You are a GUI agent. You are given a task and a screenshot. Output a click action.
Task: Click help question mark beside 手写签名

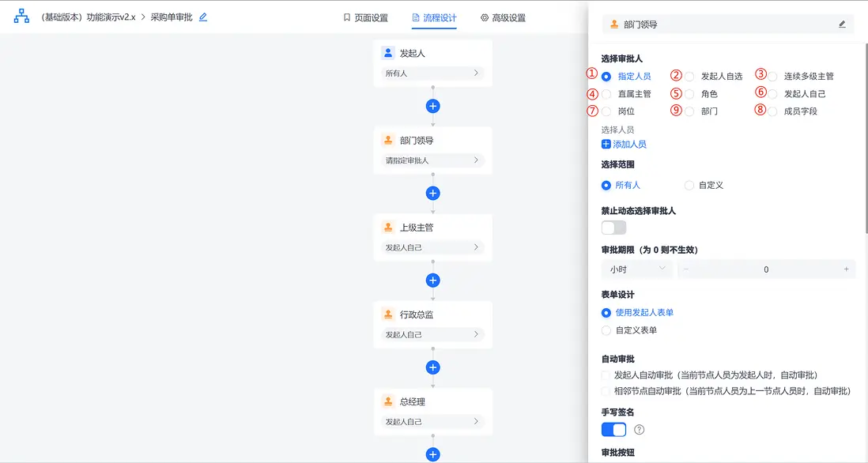coord(639,429)
